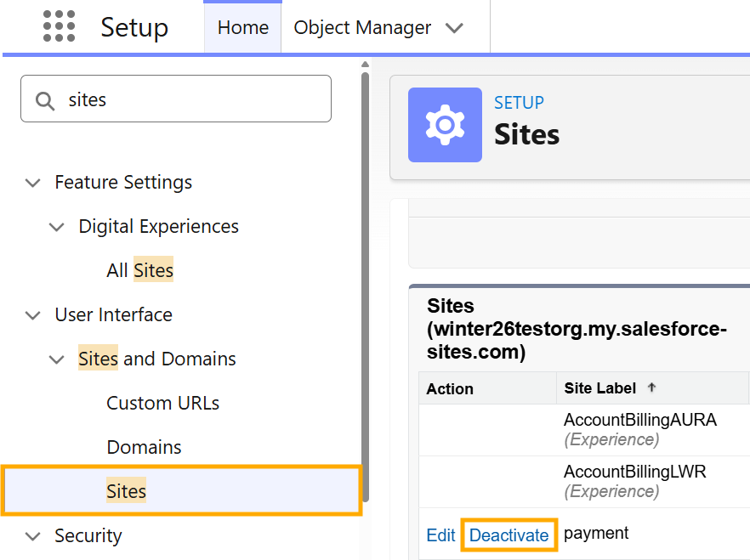Collapse the Feature Settings section
750x560 pixels.
pos(32,183)
